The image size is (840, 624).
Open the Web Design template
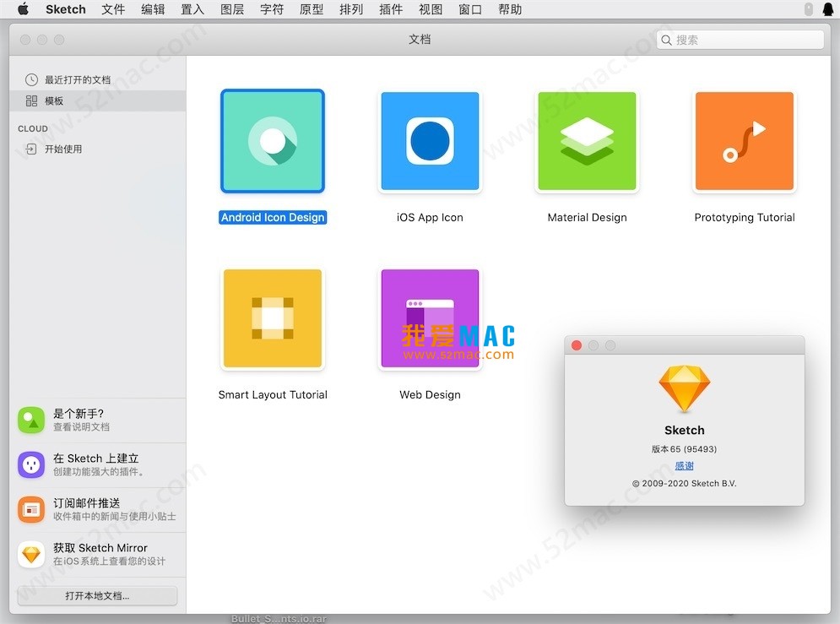coord(430,318)
